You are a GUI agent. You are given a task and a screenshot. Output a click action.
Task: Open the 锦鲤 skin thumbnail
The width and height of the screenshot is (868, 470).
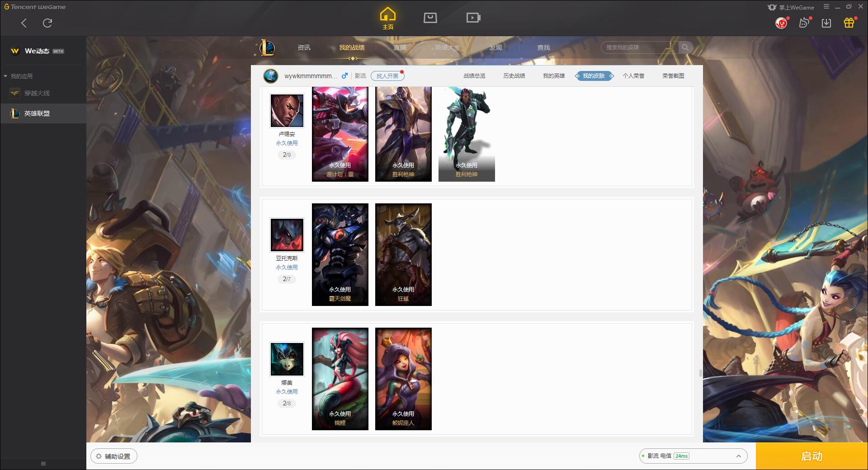[x=340, y=379]
